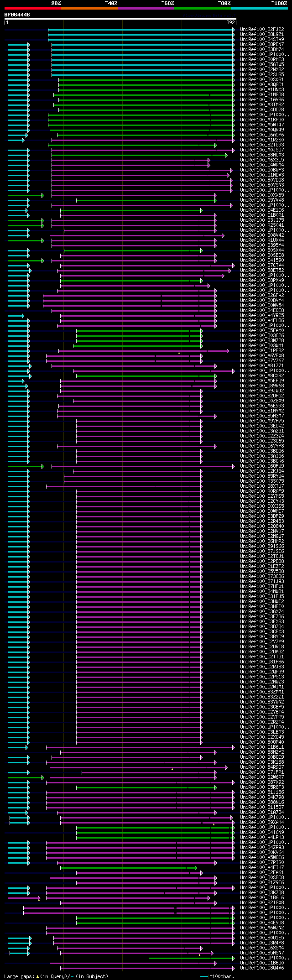
Task: Select UniRef100_B2TG93 label
Action: coord(262,145)
